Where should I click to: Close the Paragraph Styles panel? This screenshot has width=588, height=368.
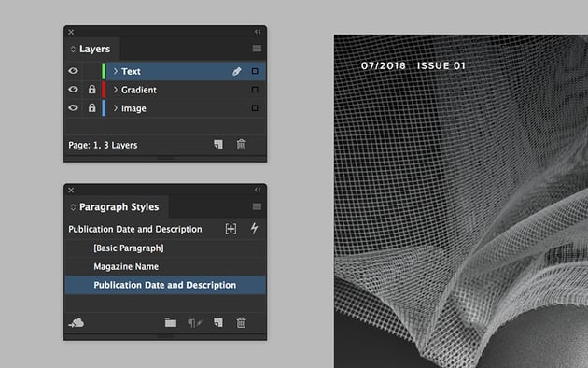pyautogui.click(x=71, y=191)
